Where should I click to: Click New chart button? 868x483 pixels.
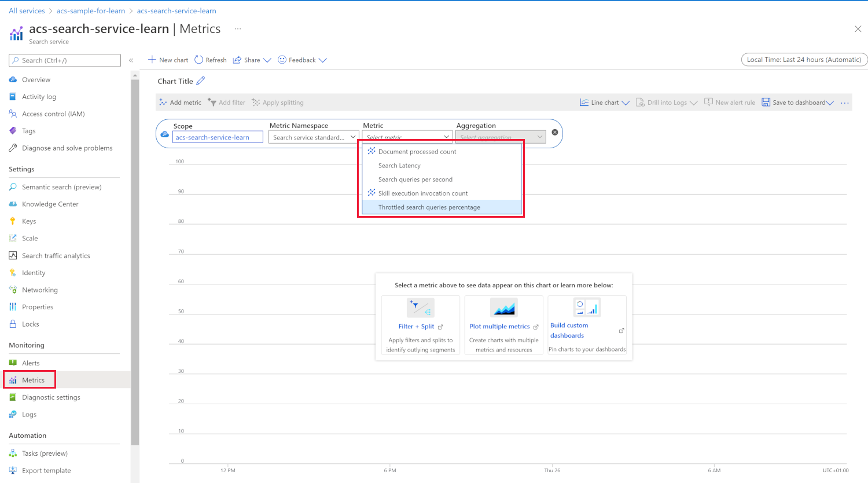(168, 60)
